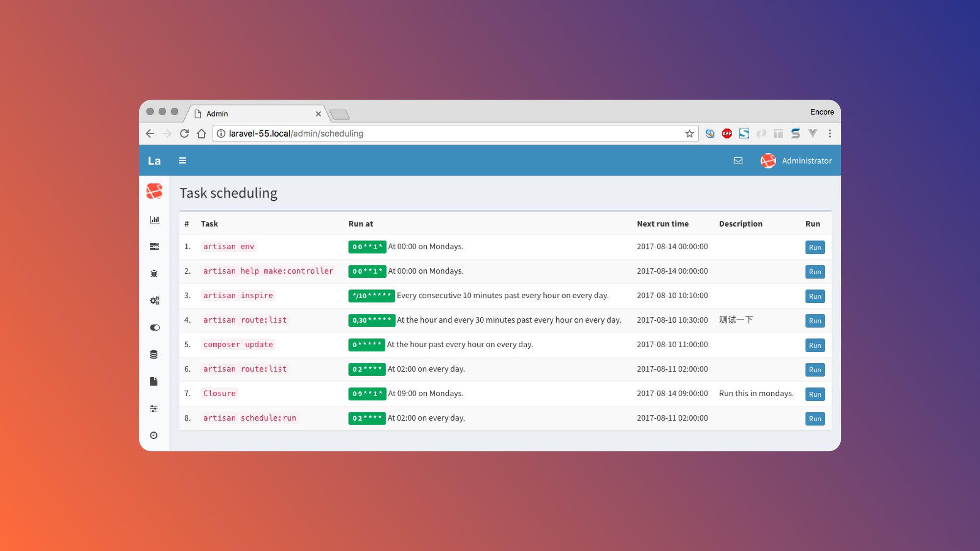
Task: Run the artisan inspire task
Action: [815, 296]
